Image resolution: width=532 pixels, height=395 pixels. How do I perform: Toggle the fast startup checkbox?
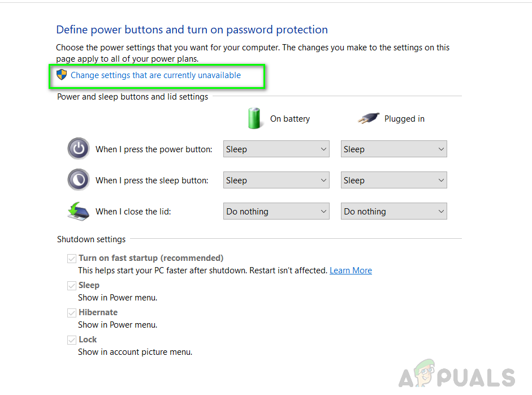(72, 258)
